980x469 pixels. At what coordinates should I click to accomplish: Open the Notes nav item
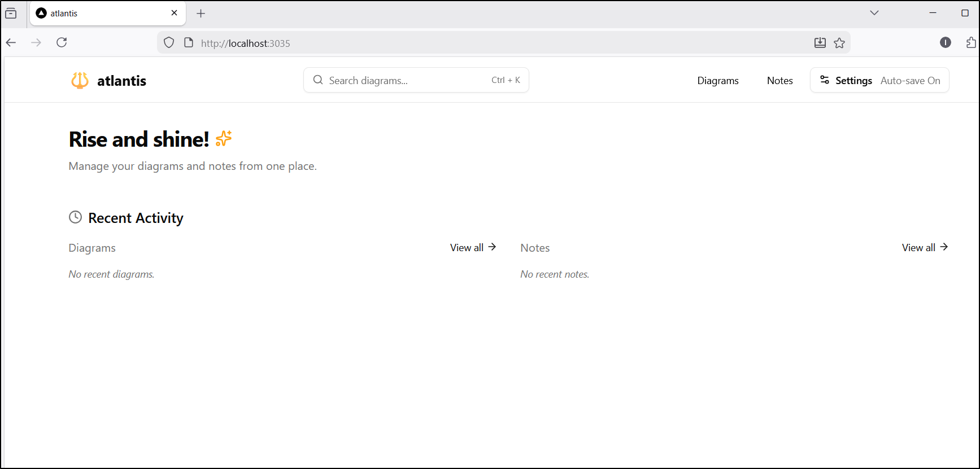click(779, 81)
